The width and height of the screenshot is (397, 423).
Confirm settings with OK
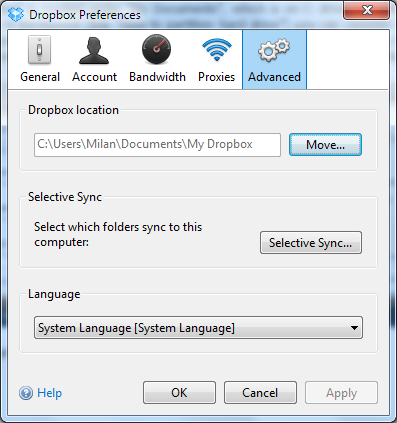[x=179, y=393]
